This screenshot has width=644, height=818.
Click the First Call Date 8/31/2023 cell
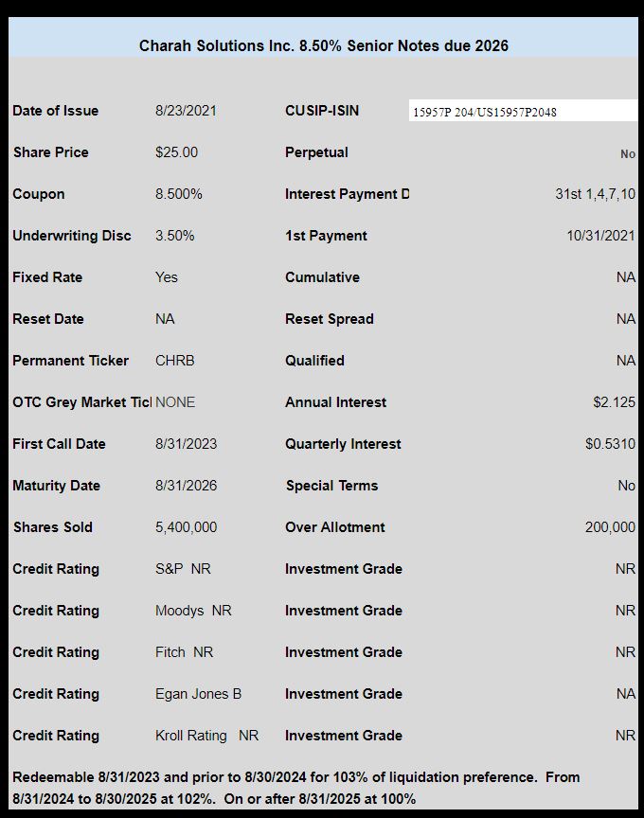point(186,444)
